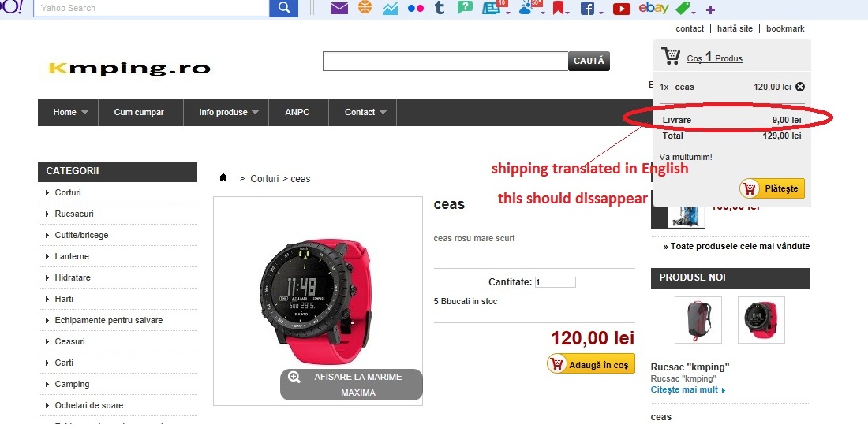The width and height of the screenshot is (868, 443).
Task: Open the eBay toolbar shortcut
Action: click(653, 8)
